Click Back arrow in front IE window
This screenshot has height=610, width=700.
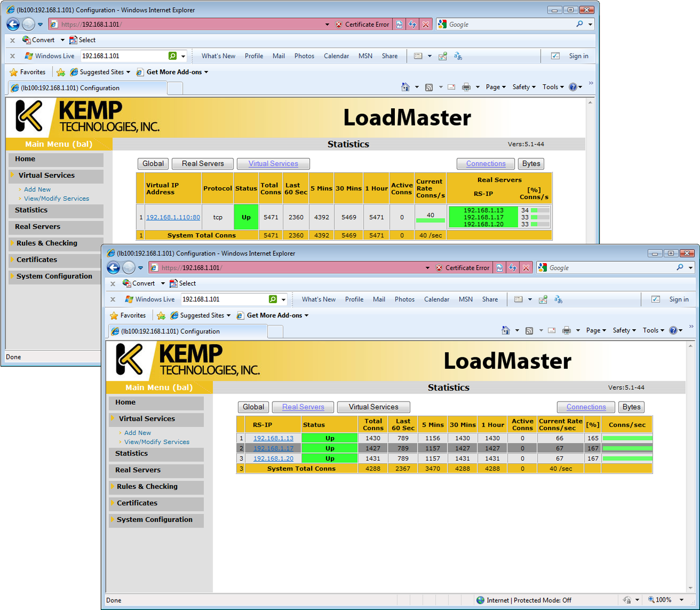[x=113, y=268]
